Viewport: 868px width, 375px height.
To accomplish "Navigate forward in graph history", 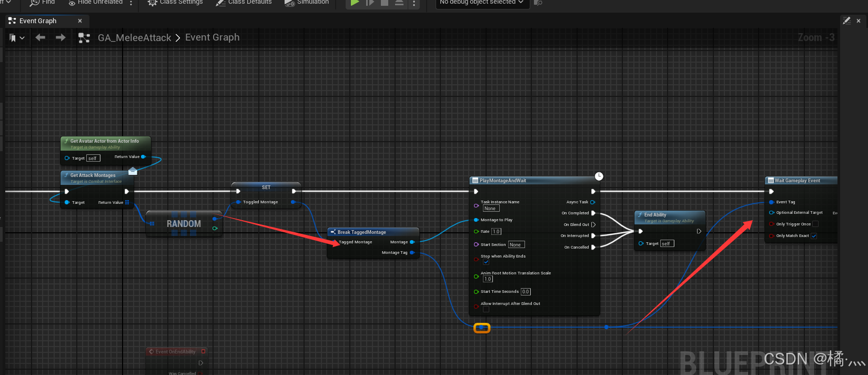I will 60,37.
